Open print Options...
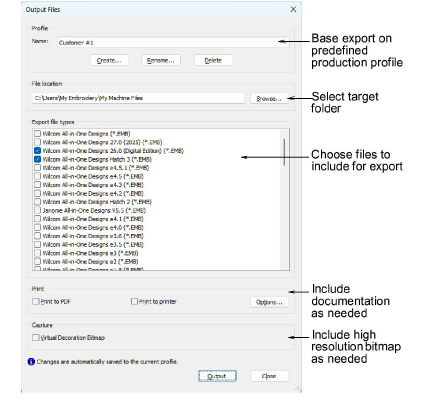 269,302
